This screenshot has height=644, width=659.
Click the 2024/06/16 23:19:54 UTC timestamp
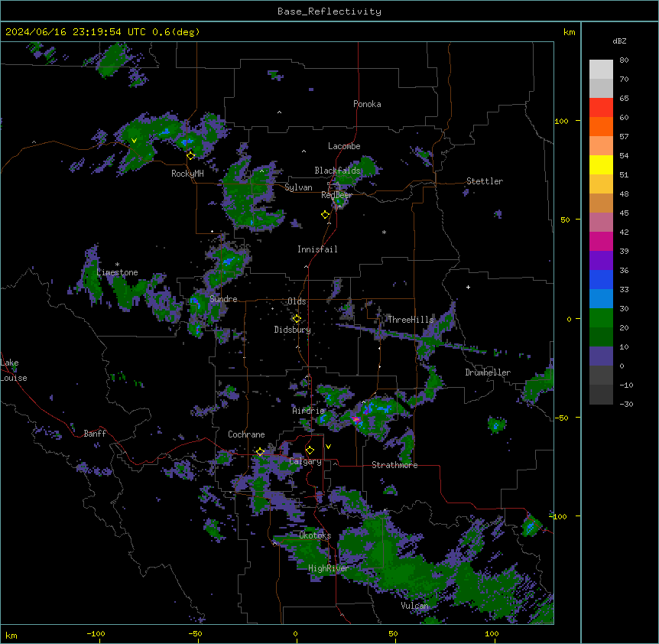point(76,32)
